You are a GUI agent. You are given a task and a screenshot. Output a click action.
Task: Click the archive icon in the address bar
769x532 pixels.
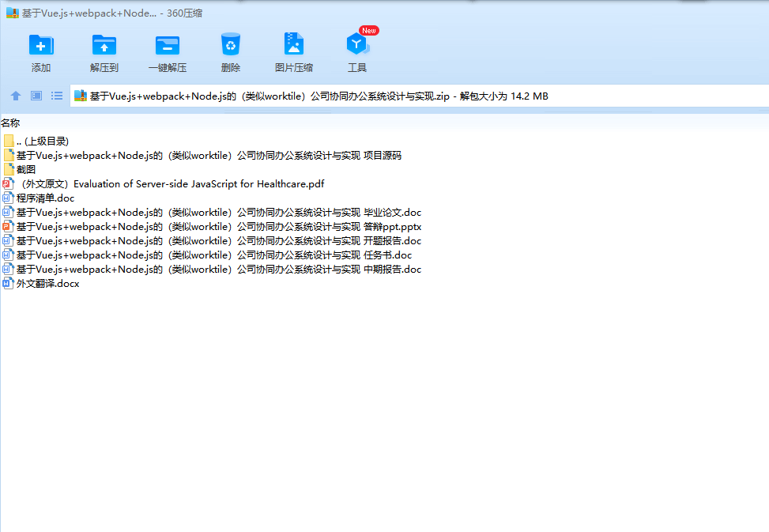81,96
